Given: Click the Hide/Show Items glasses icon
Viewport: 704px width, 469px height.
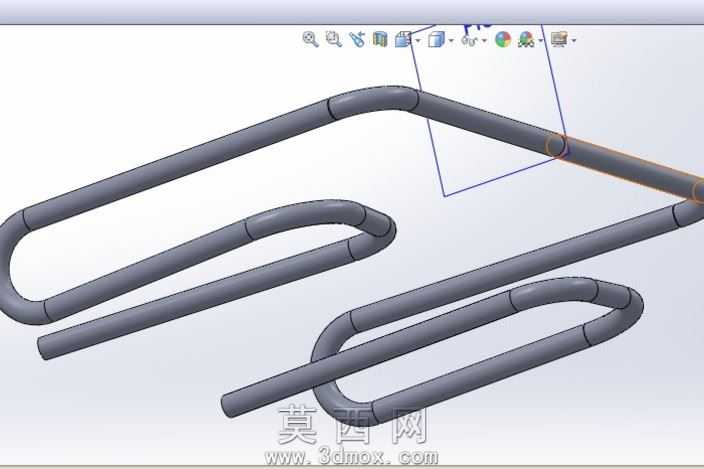Looking at the screenshot, I should (469, 40).
